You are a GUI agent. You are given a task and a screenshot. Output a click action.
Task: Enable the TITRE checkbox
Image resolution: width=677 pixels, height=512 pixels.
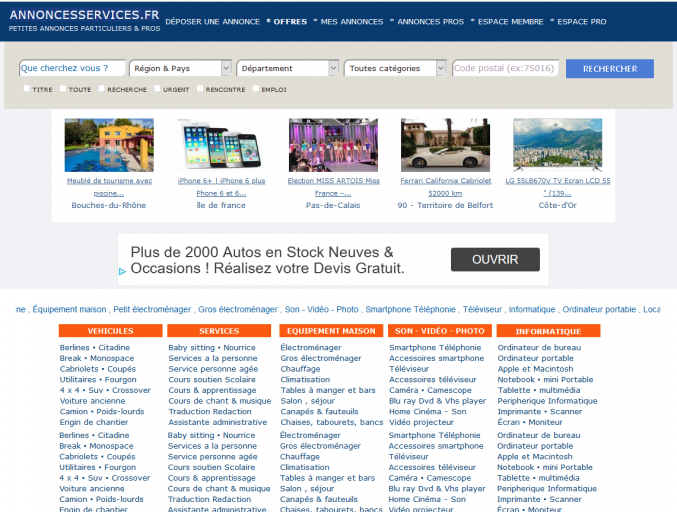(x=27, y=89)
